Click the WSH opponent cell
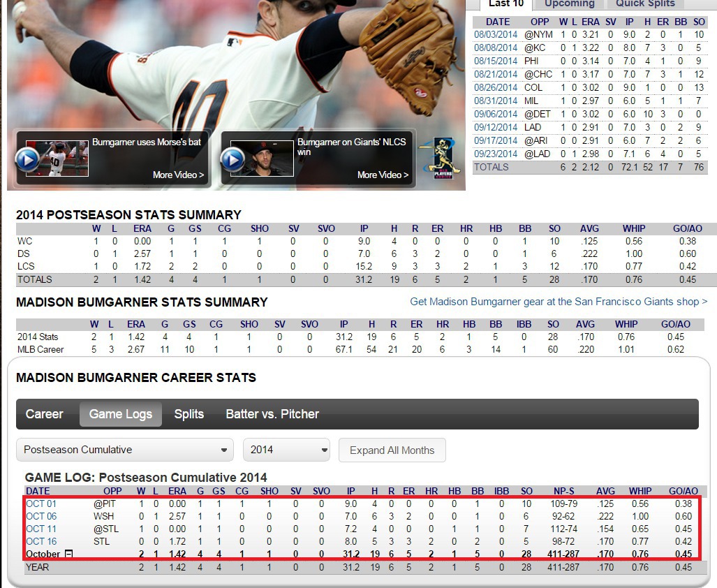 [x=103, y=517]
